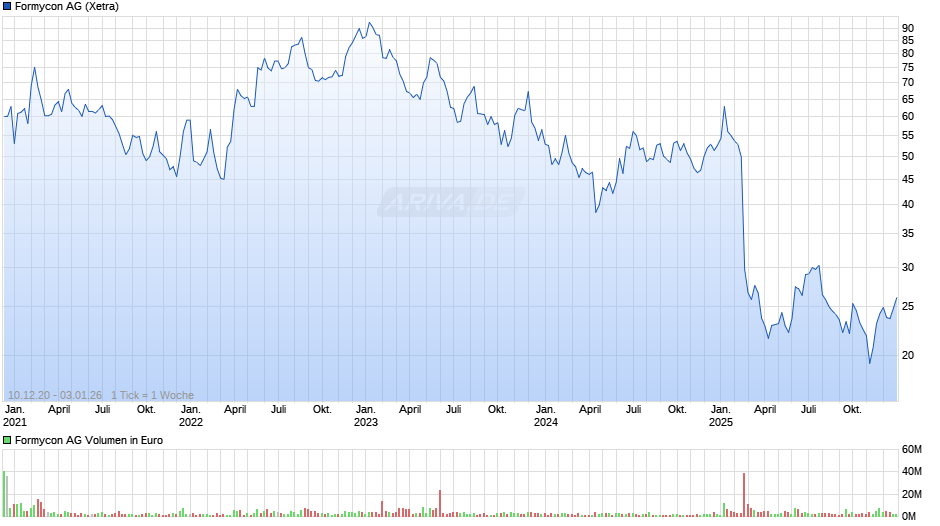The width and height of the screenshot is (940, 526).
Task: Click the price axis label 30
Action: click(908, 267)
